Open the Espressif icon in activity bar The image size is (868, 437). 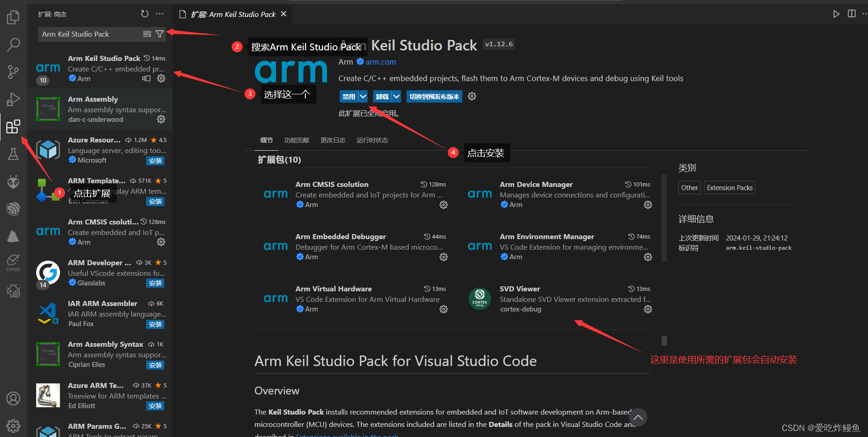[13, 209]
